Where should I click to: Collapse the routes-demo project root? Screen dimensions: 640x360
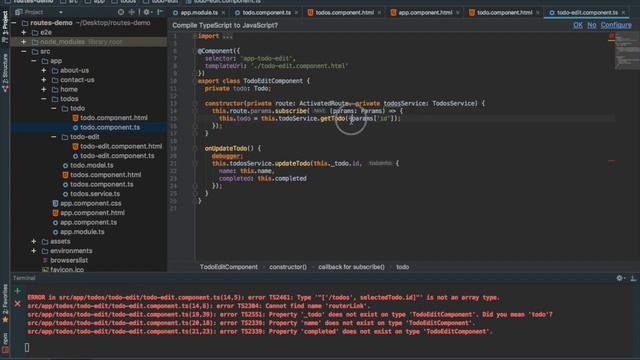(x=15, y=23)
